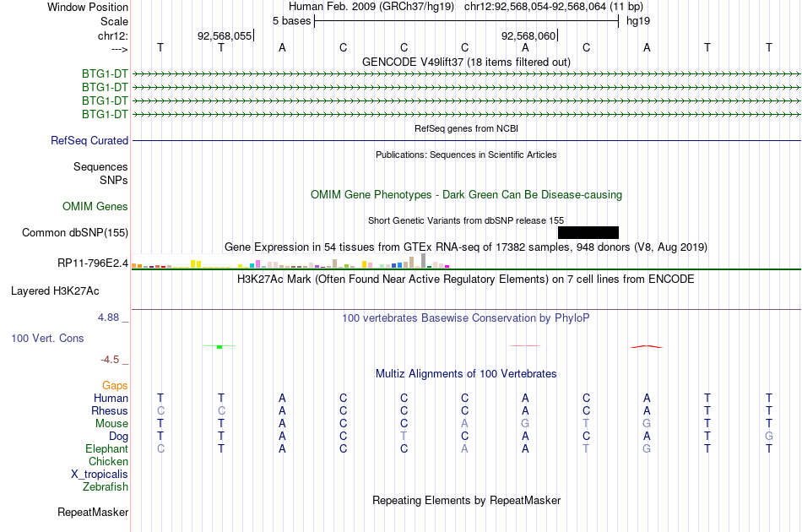
Task: Open the 'Gene Expression in 54 tissues' title
Action: (x=466, y=247)
